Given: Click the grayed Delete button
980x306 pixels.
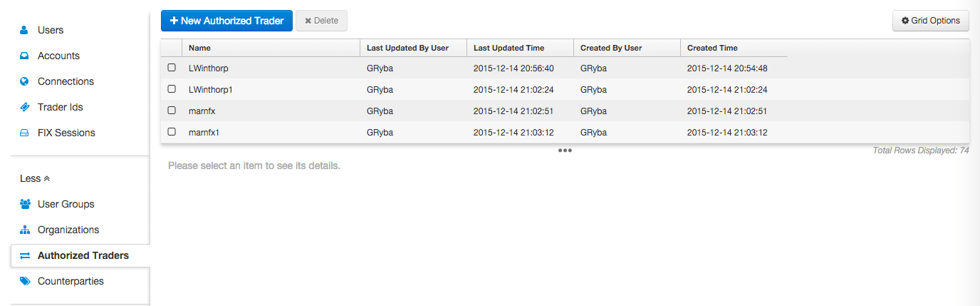Looking at the screenshot, I should pyautogui.click(x=321, y=21).
